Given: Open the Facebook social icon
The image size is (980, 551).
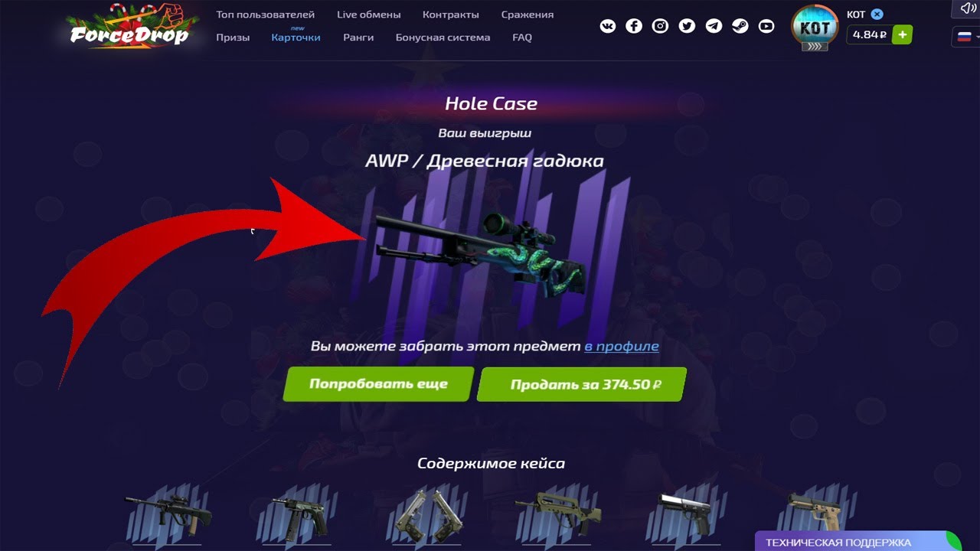Looking at the screenshot, I should (634, 26).
